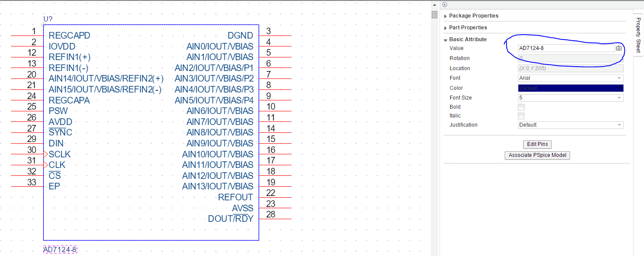Select the AD7124-8 value label below the part

point(60,250)
